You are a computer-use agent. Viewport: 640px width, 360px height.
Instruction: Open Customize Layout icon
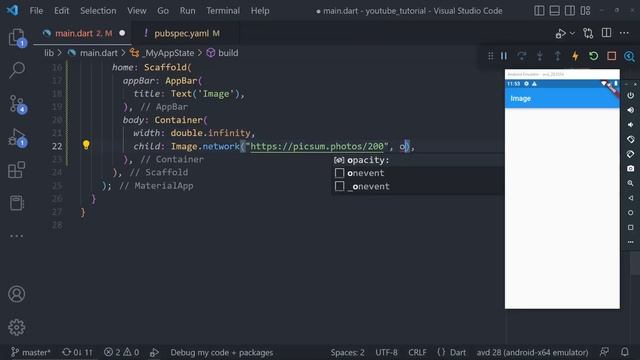tap(585, 11)
